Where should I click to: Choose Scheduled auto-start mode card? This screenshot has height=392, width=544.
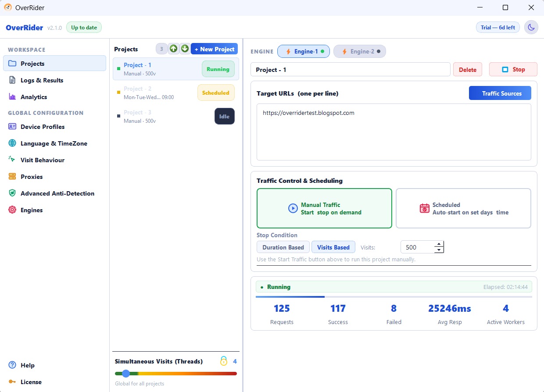(464, 208)
